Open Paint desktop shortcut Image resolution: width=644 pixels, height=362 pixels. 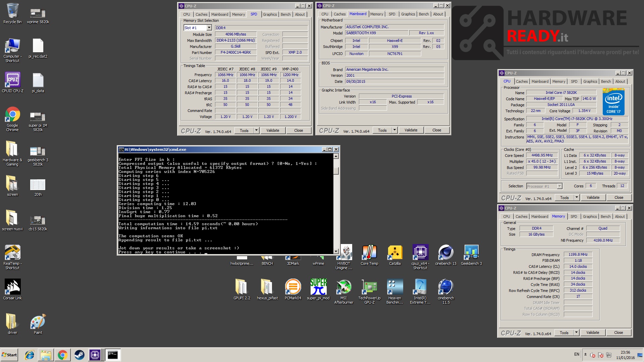point(38,324)
